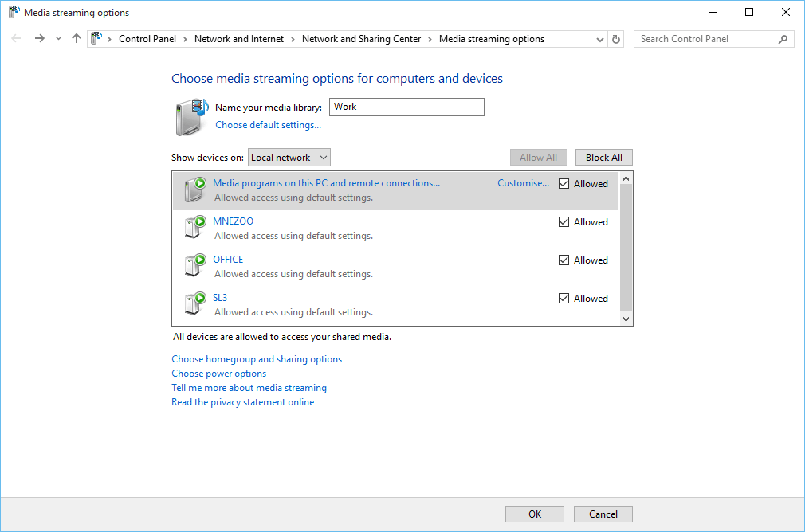
Task: Uncheck Allowed for media programs on this PC
Action: pyautogui.click(x=563, y=184)
